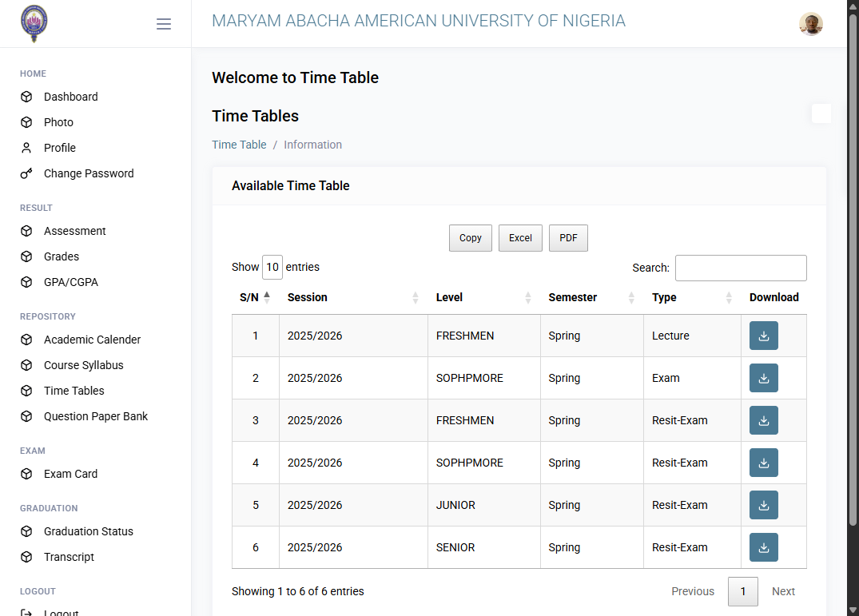Open the Profile menu item
Viewport: 859px width, 616px height.
(x=60, y=148)
